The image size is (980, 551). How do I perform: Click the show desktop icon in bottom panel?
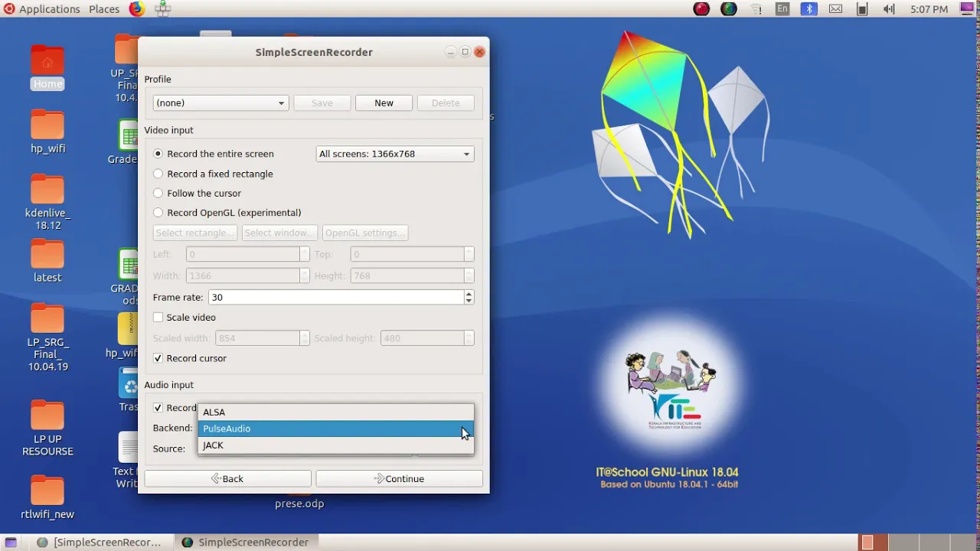(11, 542)
